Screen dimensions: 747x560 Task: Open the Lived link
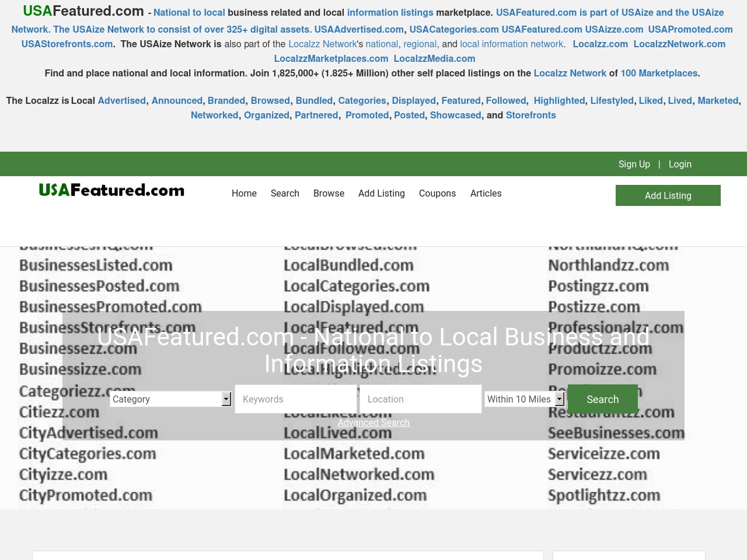pyautogui.click(x=680, y=100)
